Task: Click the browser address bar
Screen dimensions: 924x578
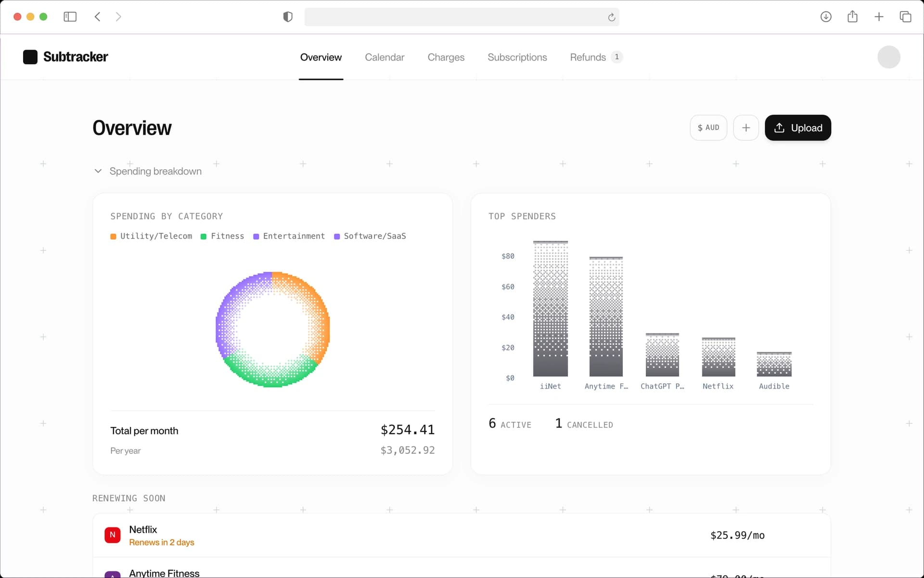Action: tap(462, 17)
